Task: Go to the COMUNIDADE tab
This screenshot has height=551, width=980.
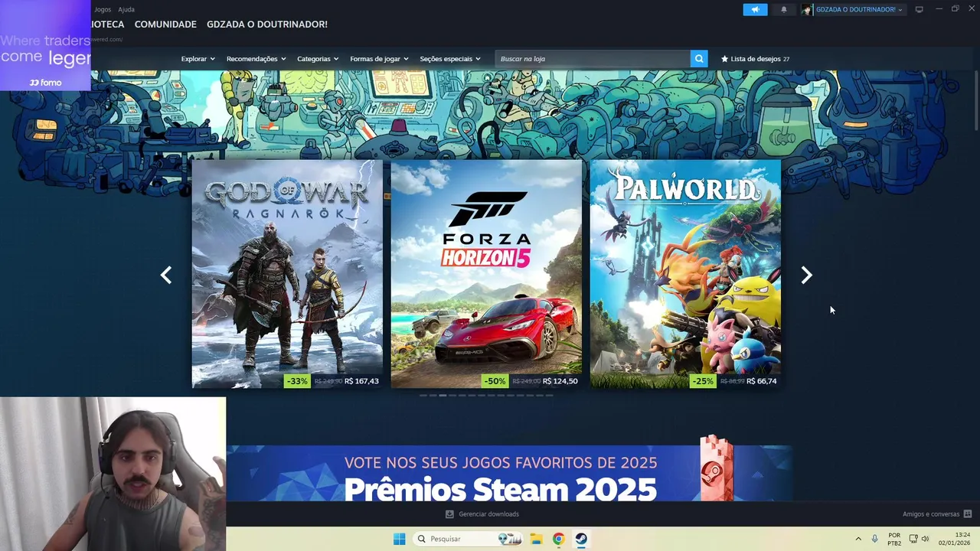Action: point(165,24)
